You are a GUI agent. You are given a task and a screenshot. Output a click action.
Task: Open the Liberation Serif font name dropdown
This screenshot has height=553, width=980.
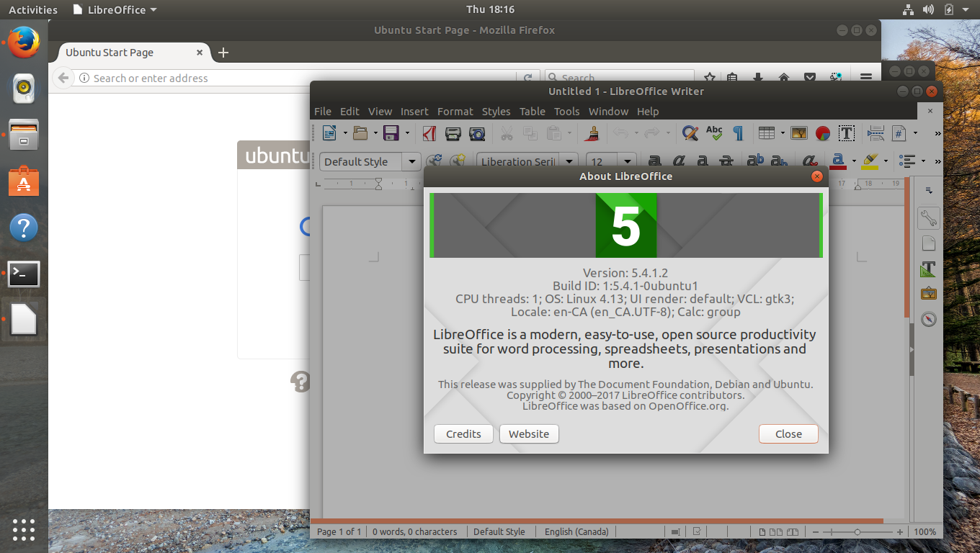point(570,161)
